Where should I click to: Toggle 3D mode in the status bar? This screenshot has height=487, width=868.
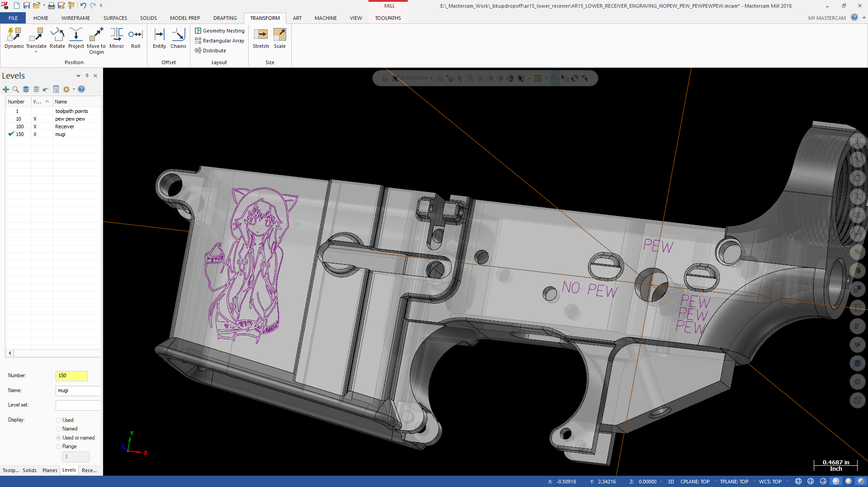point(671,482)
